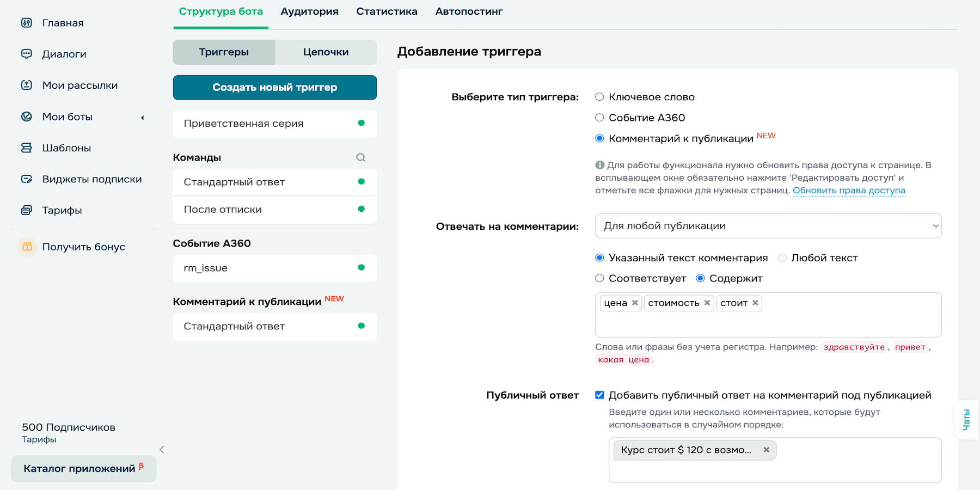Choose the 'Любой текст' option
The width and height of the screenshot is (980, 490).
(782, 258)
